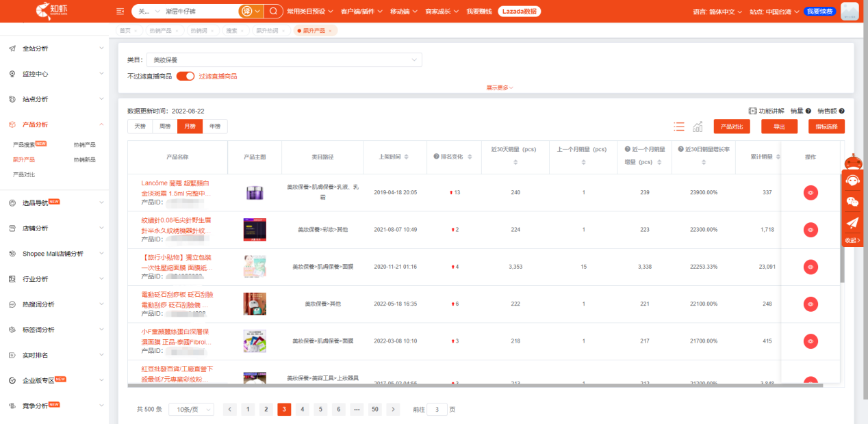Click the help icon next to 销量

coord(808,110)
